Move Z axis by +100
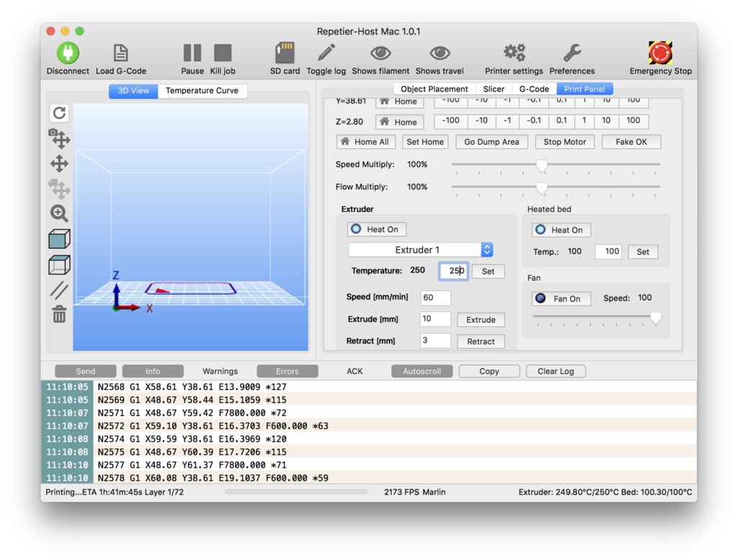Screen dimensions: 738x560 (633, 121)
